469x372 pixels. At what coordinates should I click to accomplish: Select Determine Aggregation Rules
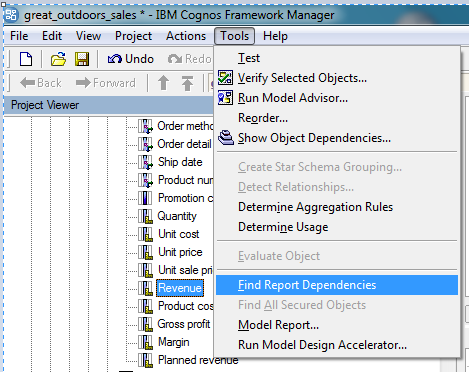pyautogui.click(x=337, y=207)
